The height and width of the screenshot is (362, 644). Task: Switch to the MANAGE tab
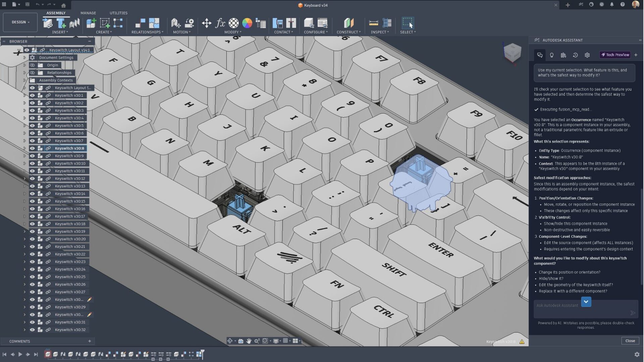pos(88,13)
